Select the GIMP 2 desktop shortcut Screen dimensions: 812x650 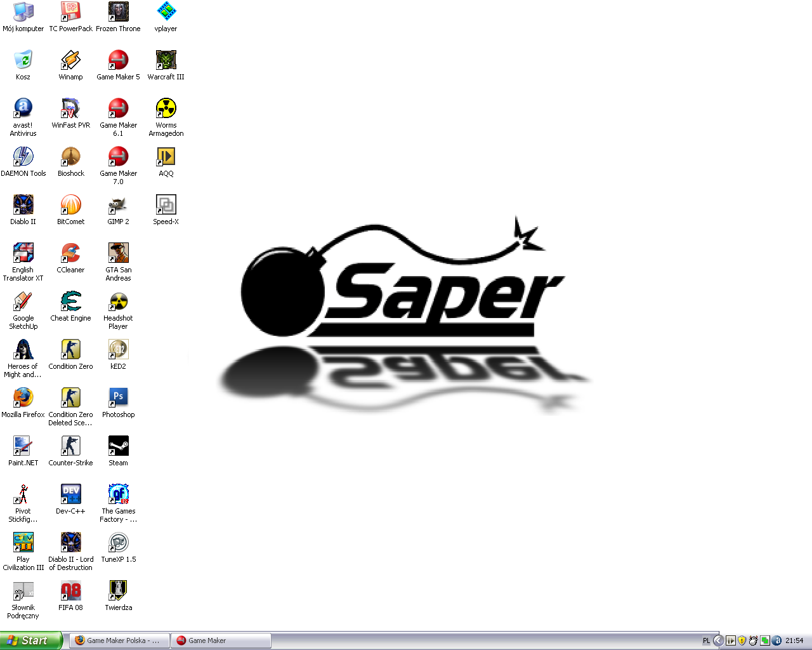(118, 205)
